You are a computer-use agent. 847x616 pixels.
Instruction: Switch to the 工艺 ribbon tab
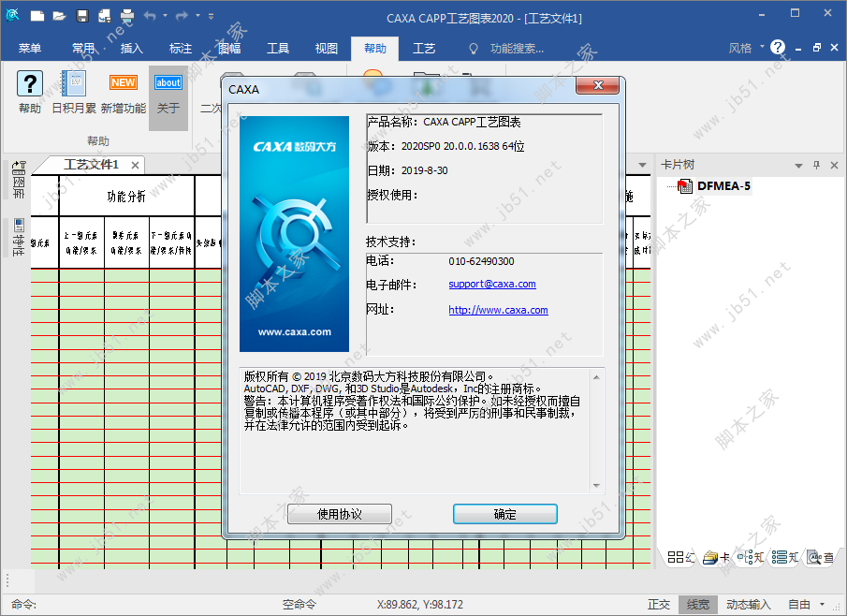pos(424,49)
